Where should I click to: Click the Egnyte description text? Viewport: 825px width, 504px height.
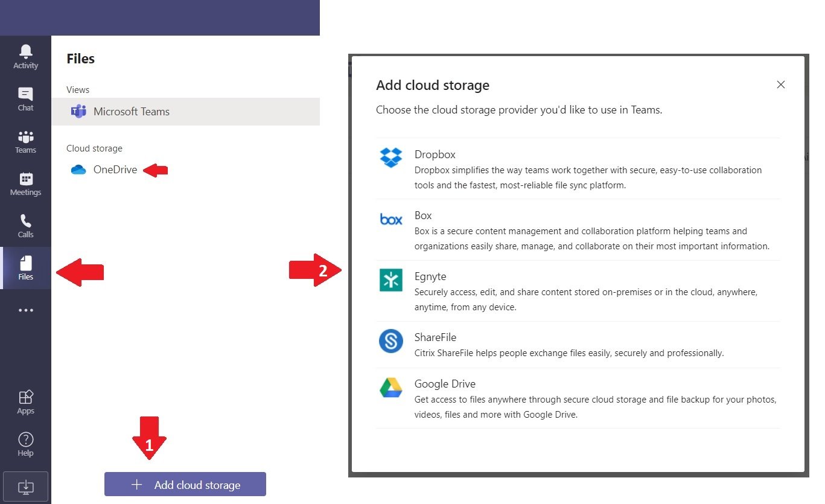click(585, 299)
